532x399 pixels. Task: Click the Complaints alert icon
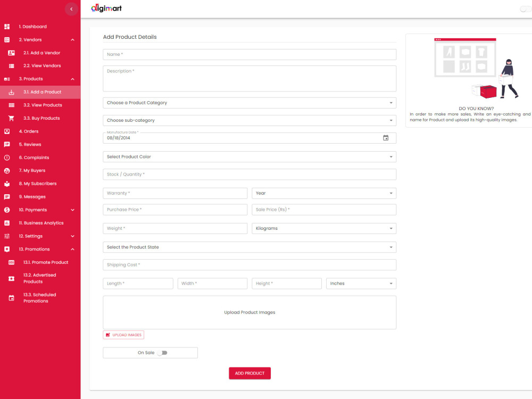point(7,158)
